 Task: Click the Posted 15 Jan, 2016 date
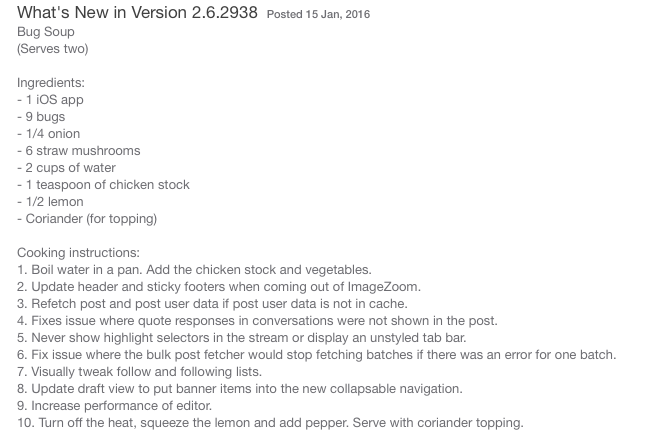(x=318, y=14)
